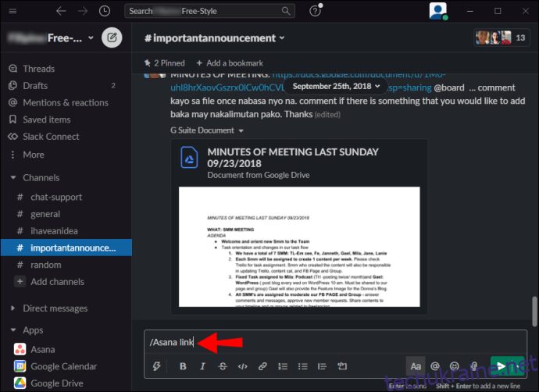Open the Google Drive file icon
Viewport: 539px width, 392px height.
(x=189, y=158)
